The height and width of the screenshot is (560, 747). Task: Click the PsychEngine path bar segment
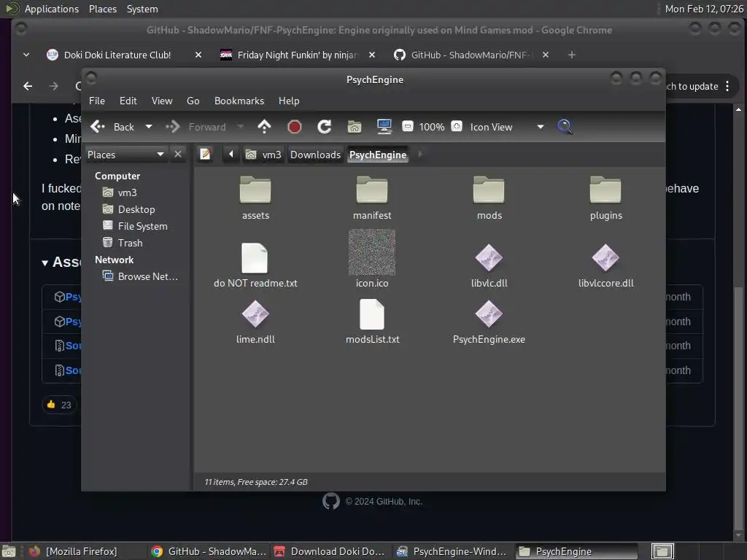378,155
